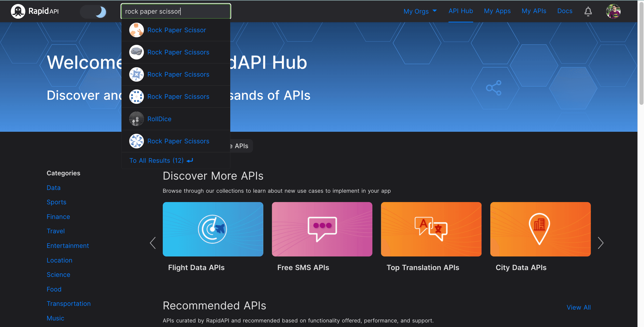The width and height of the screenshot is (644, 327).
Task: Open the Transportation category
Action: (x=69, y=304)
